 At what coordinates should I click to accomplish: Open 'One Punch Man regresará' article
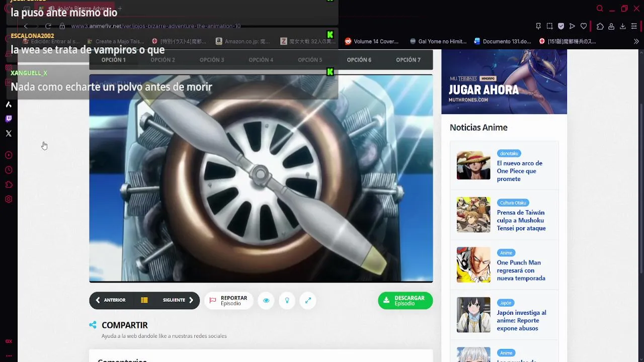tap(521, 270)
